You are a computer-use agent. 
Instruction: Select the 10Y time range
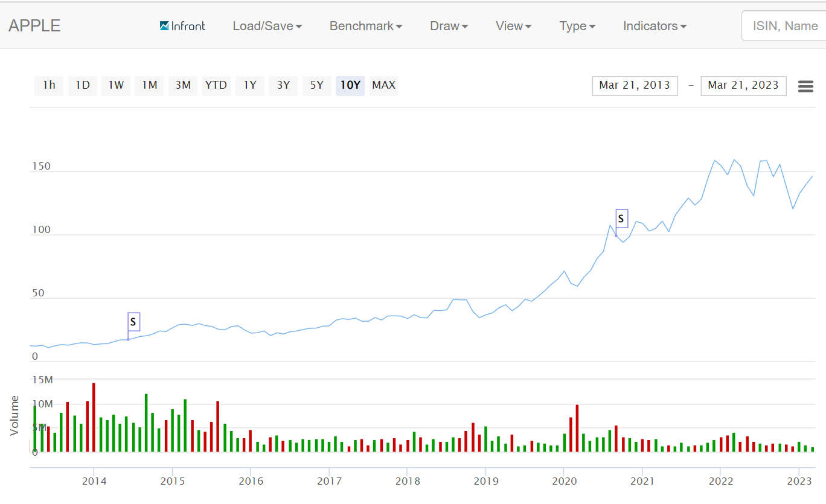tap(350, 85)
